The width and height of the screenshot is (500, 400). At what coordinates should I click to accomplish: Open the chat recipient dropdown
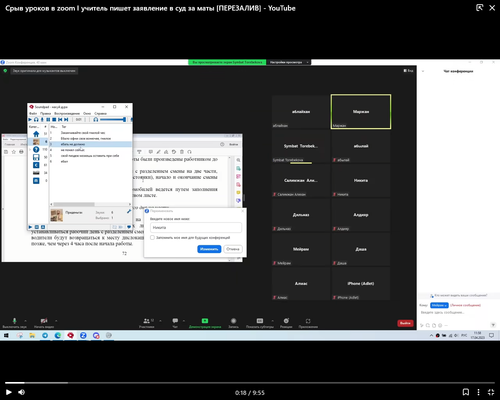tap(439, 305)
